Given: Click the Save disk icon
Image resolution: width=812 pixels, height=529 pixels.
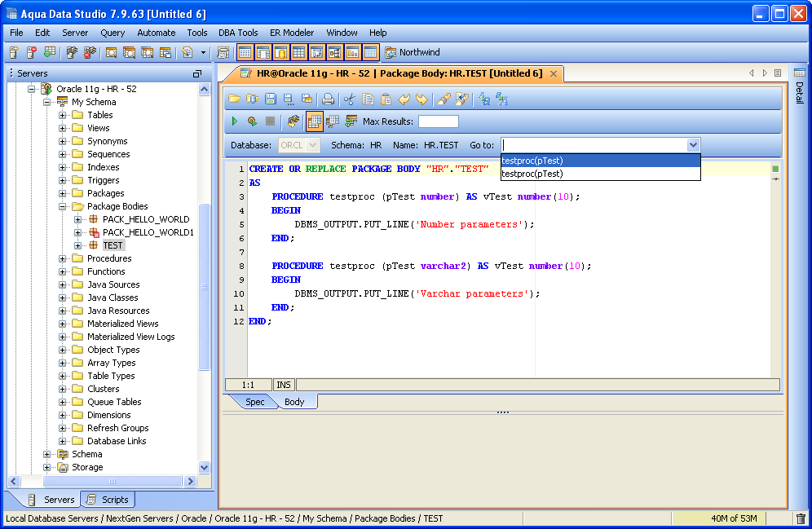Looking at the screenshot, I should (x=270, y=99).
